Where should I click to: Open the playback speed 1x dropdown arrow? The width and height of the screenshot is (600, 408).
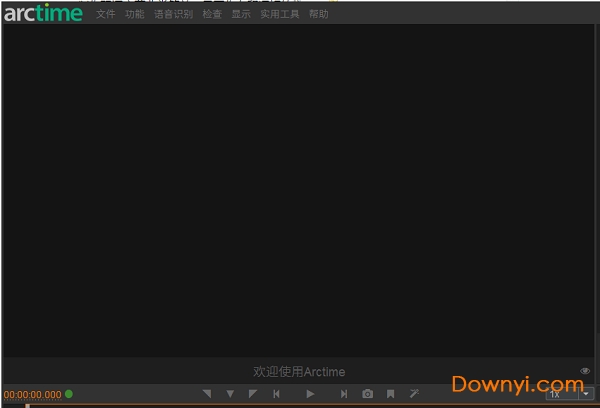pos(586,394)
